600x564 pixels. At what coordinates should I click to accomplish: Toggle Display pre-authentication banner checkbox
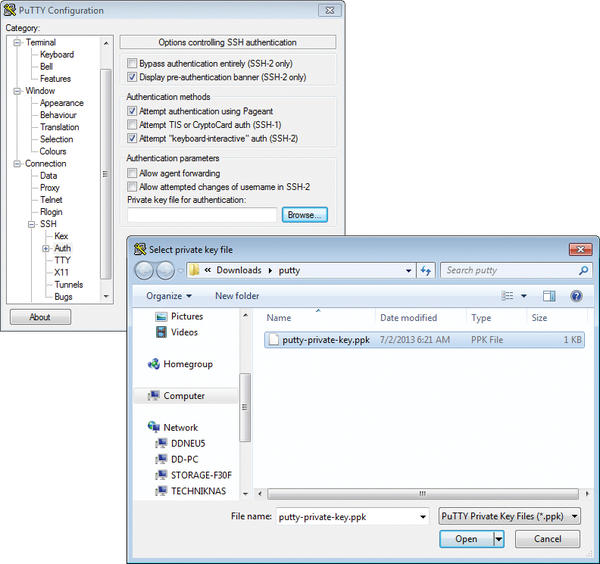click(x=132, y=77)
